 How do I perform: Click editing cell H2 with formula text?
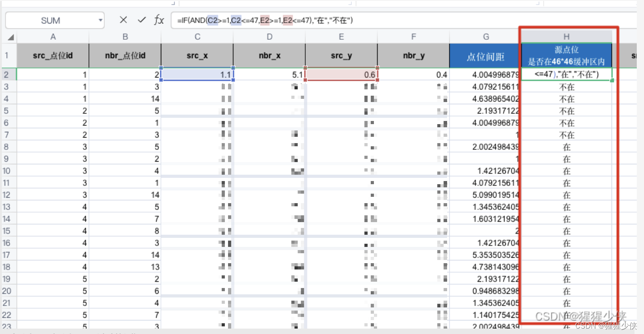tap(567, 74)
